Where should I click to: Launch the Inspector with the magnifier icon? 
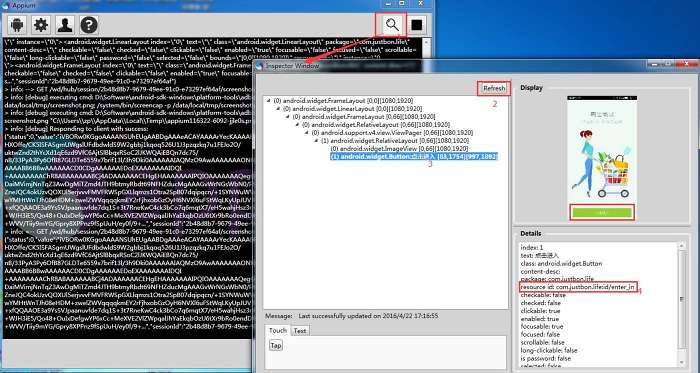(x=392, y=25)
